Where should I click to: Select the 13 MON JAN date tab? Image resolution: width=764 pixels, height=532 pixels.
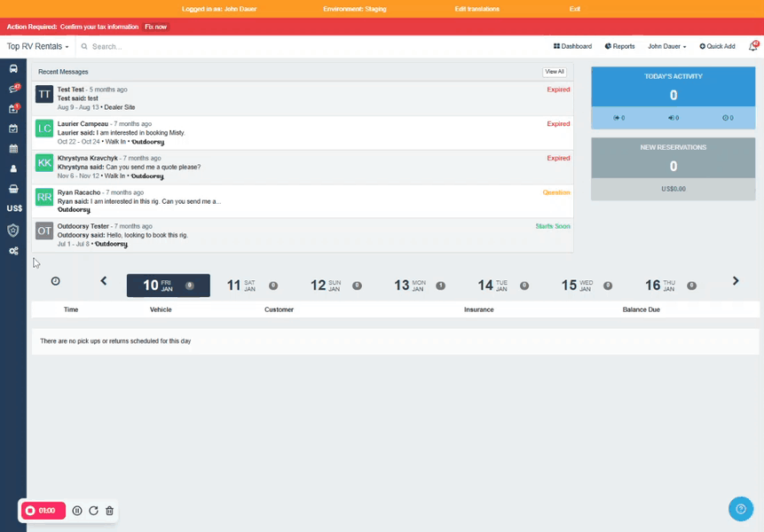[x=419, y=286]
